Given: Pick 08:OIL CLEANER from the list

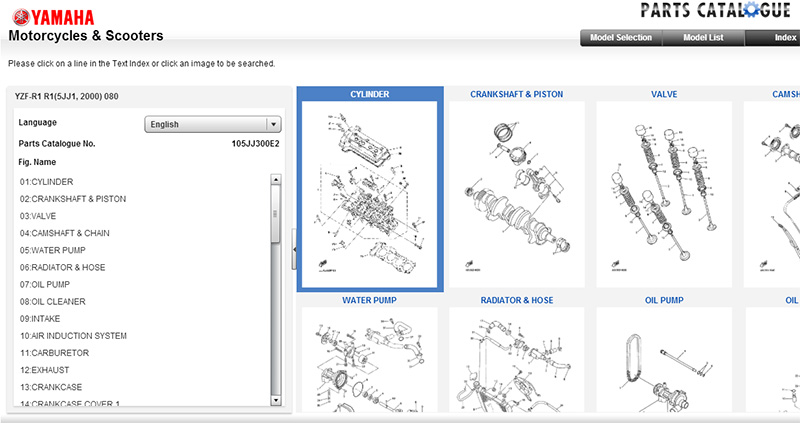Looking at the screenshot, I should [x=53, y=302].
